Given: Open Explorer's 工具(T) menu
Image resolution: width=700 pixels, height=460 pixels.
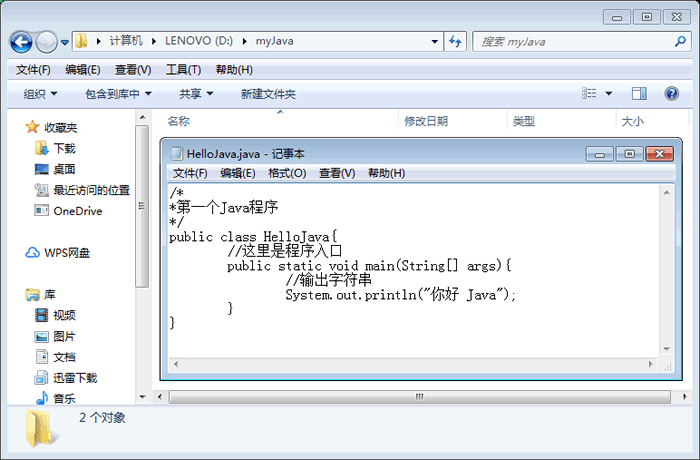Looking at the screenshot, I should [183, 70].
